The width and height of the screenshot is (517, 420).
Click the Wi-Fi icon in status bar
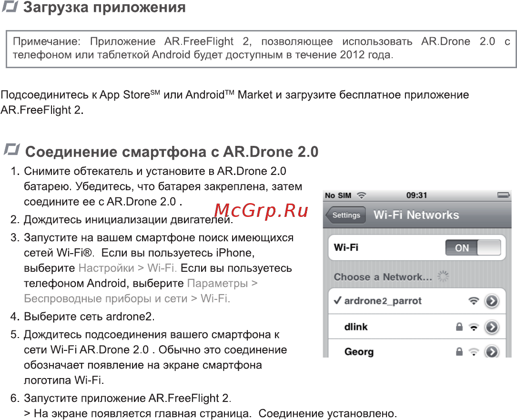(x=362, y=195)
